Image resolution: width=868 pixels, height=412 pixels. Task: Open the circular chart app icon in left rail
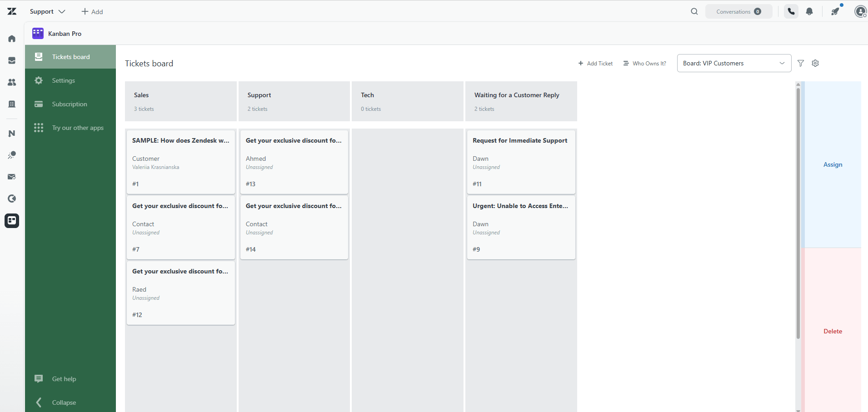tap(12, 199)
